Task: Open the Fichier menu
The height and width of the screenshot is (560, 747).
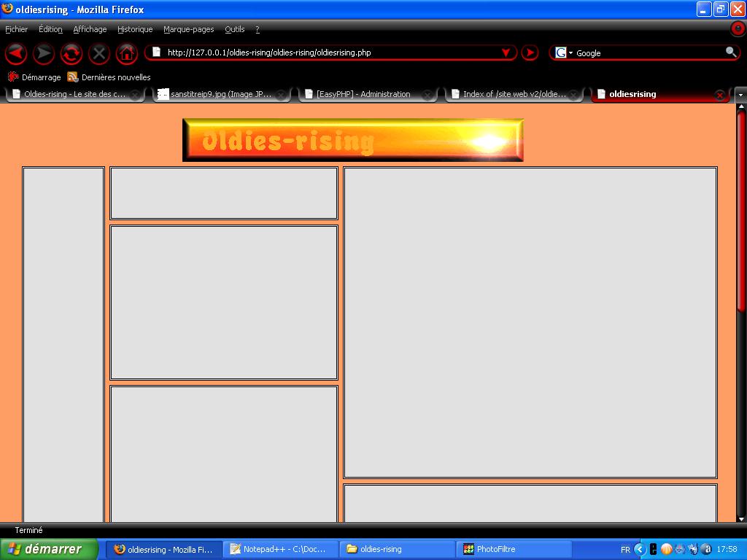Action: pos(17,29)
